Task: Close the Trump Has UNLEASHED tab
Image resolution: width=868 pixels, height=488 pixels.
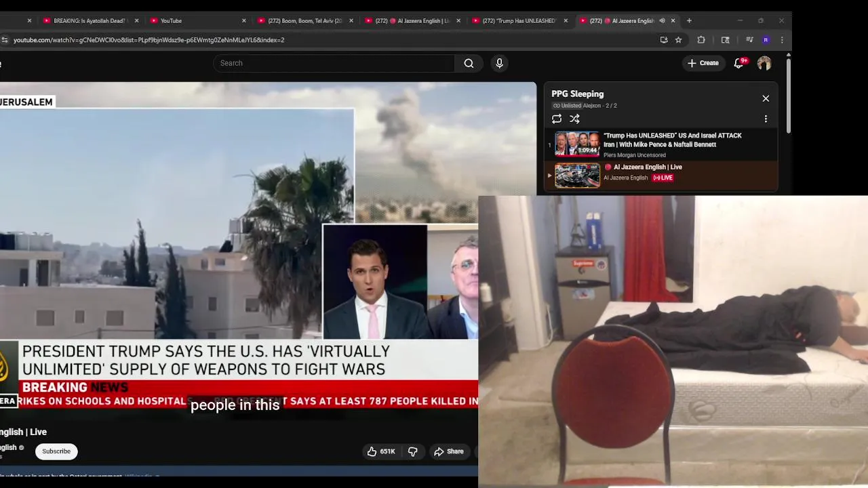Action: [566, 20]
